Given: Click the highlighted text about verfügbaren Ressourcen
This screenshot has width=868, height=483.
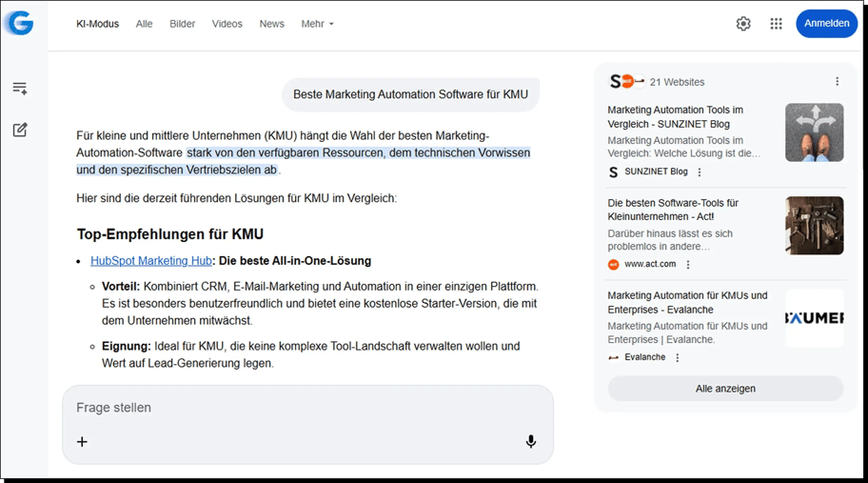Looking at the screenshot, I should point(304,161).
